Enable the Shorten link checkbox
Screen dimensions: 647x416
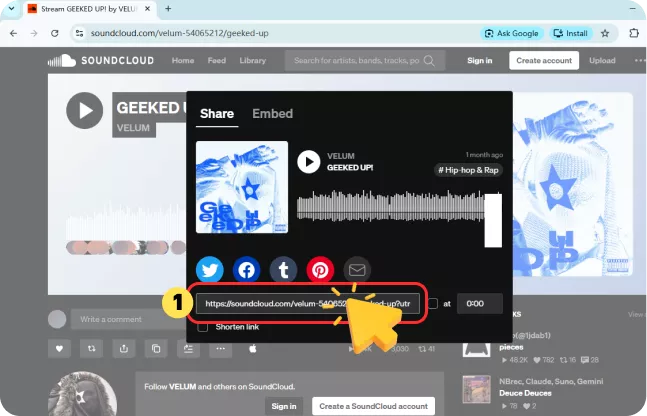pyautogui.click(x=203, y=327)
